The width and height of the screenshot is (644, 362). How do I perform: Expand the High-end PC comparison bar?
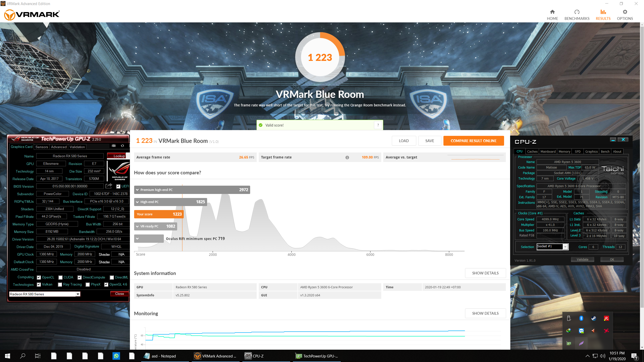[x=170, y=202]
